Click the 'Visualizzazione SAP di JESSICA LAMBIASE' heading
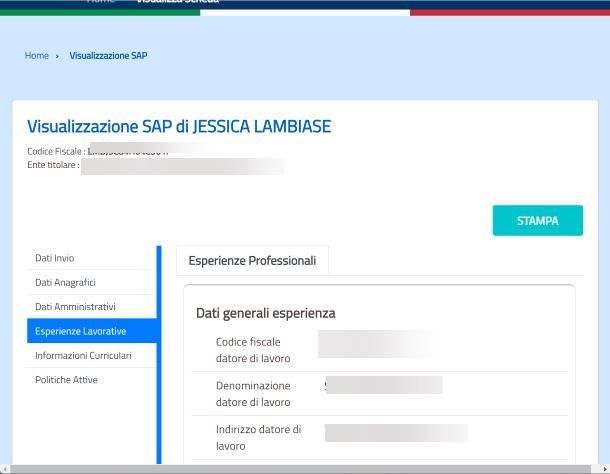610x474 pixels. (179, 126)
